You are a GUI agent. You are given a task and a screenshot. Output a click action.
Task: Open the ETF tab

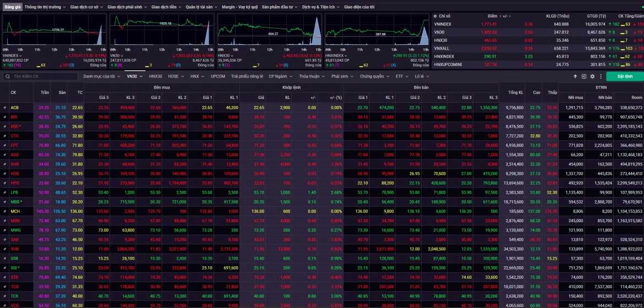(x=402, y=76)
